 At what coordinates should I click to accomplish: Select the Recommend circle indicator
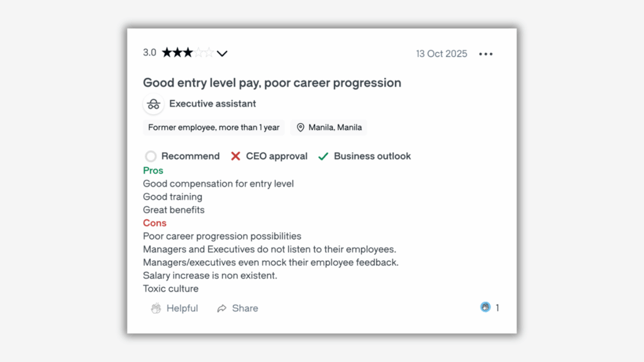click(x=150, y=156)
